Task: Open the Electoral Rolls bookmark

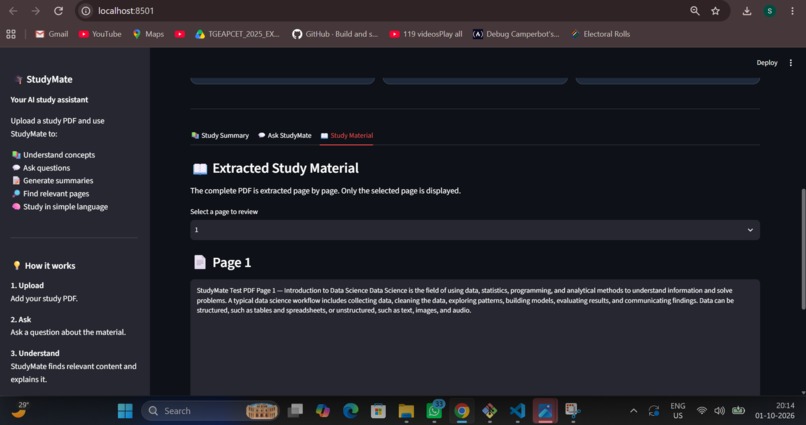Action: [x=600, y=34]
